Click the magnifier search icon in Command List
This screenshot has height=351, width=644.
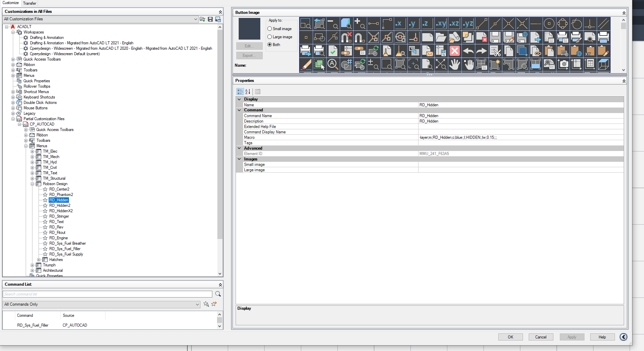(x=218, y=294)
